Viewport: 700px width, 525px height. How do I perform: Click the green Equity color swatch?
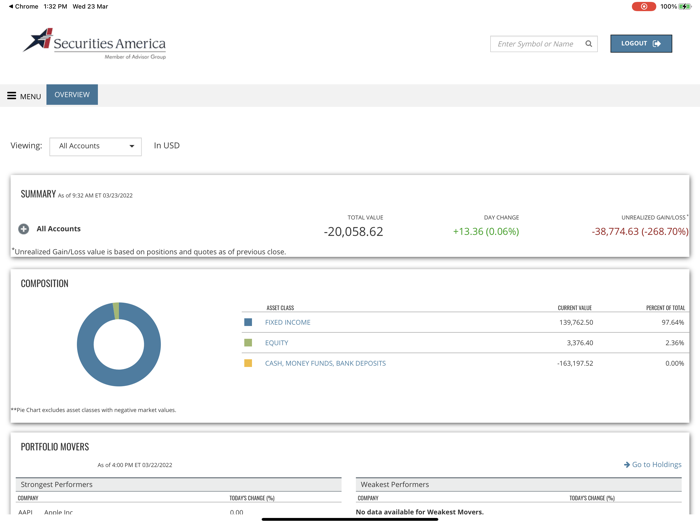[248, 343]
